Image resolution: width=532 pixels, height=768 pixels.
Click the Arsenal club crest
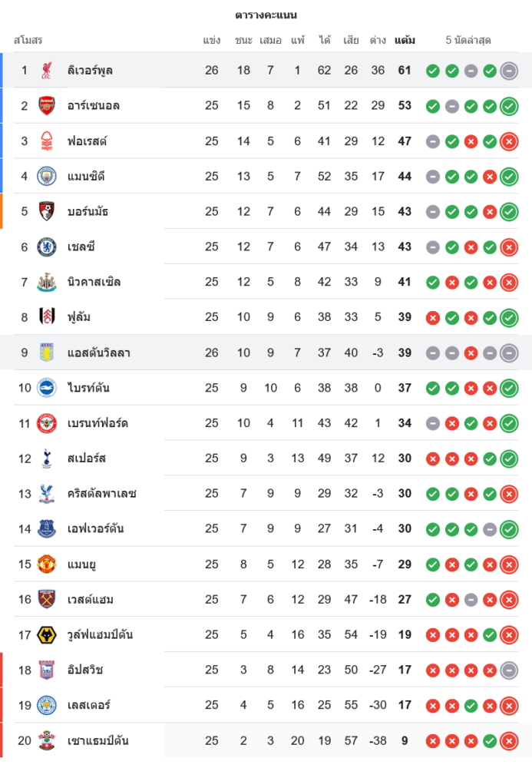click(47, 106)
